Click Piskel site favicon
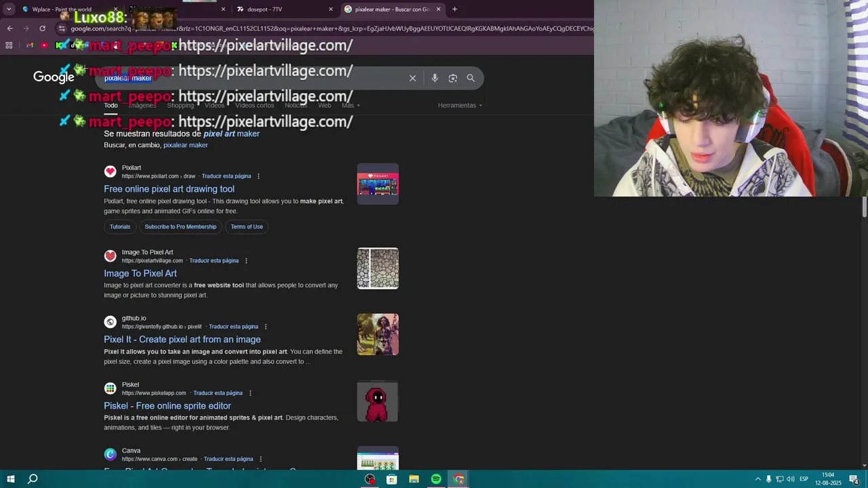Image resolution: width=868 pixels, height=488 pixels. [110, 388]
